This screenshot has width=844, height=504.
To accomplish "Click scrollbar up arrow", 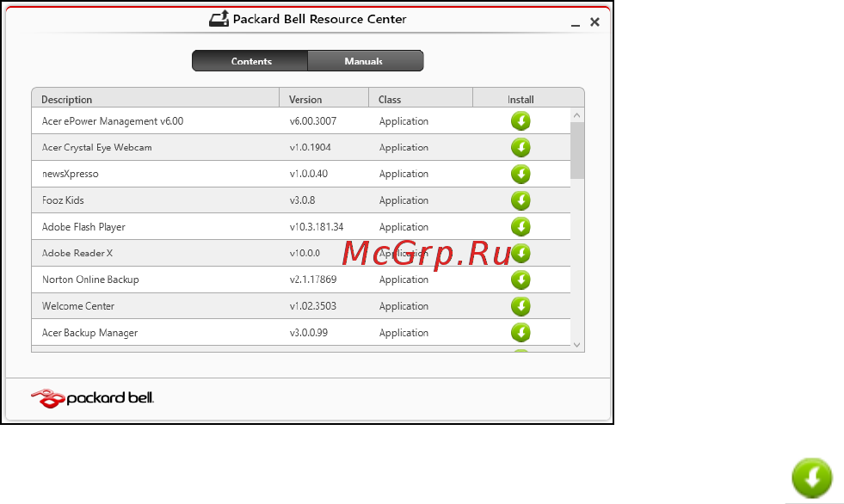I will [x=577, y=115].
